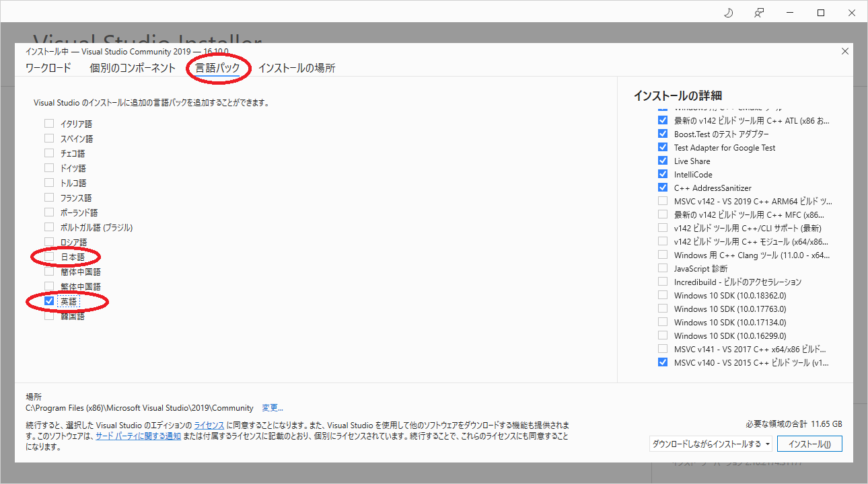The width and height of the screenshot is (868, 484).
Task: Enable the フランス語 language pack
Action: point(48,197)
